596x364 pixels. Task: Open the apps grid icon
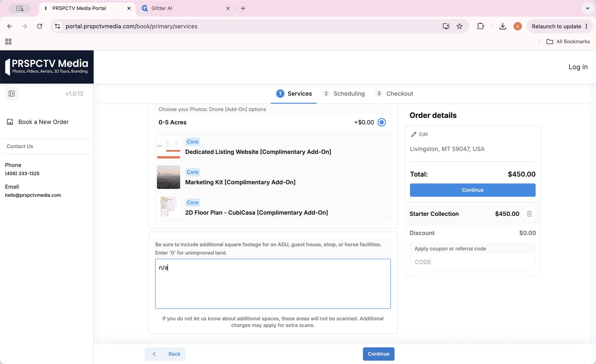click(9, 42)
